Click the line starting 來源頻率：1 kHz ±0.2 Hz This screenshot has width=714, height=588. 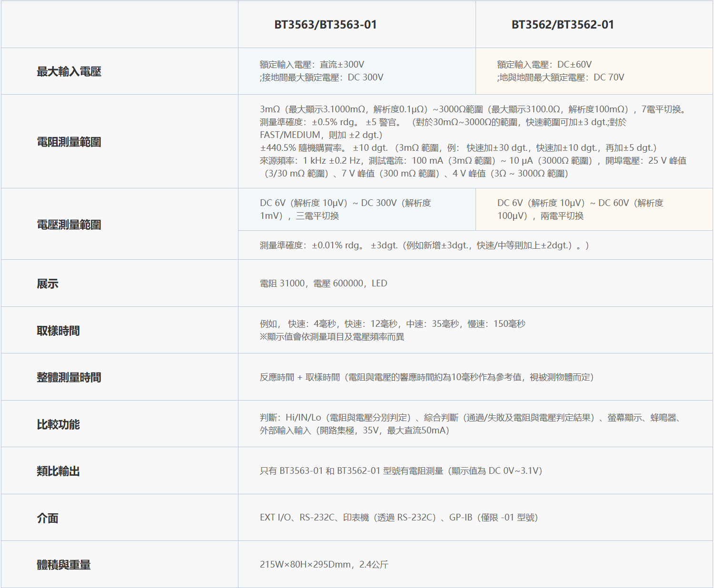(x=473, y=160)
